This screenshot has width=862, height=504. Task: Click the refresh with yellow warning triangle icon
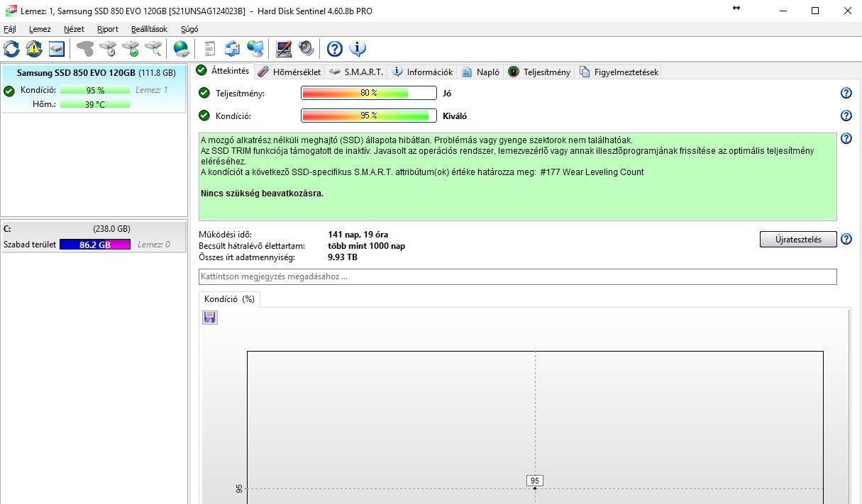point(34,49)
